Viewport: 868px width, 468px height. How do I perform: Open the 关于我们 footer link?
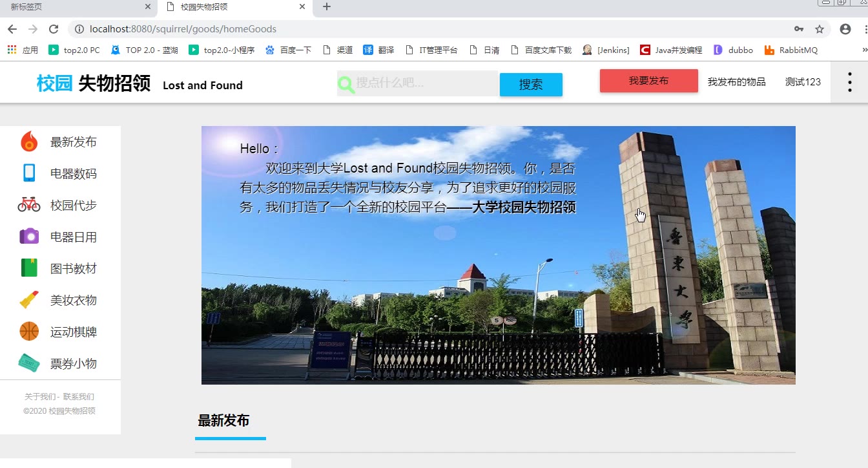click(x=41, y=397)
